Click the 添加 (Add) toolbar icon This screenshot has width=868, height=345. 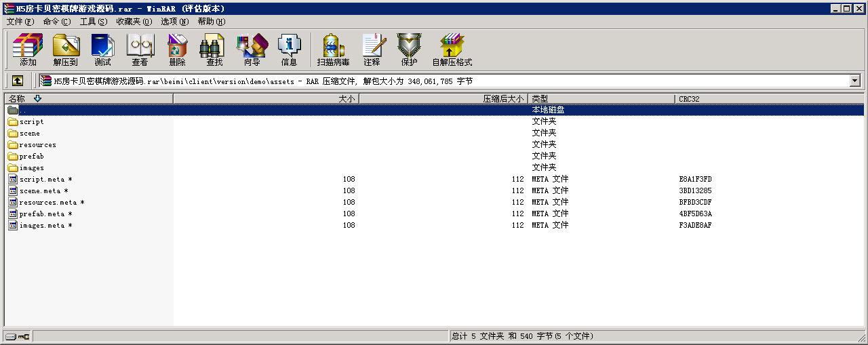(28, 50)
